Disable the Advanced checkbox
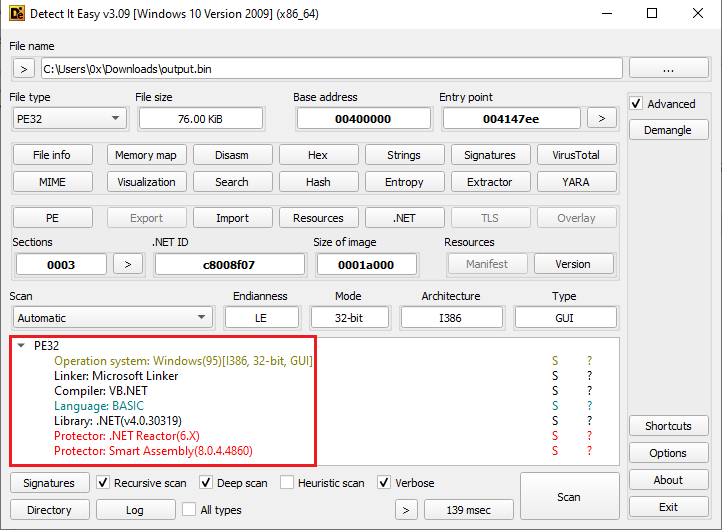722x530 pixels. pyautogui.click(x=636, y=104)
